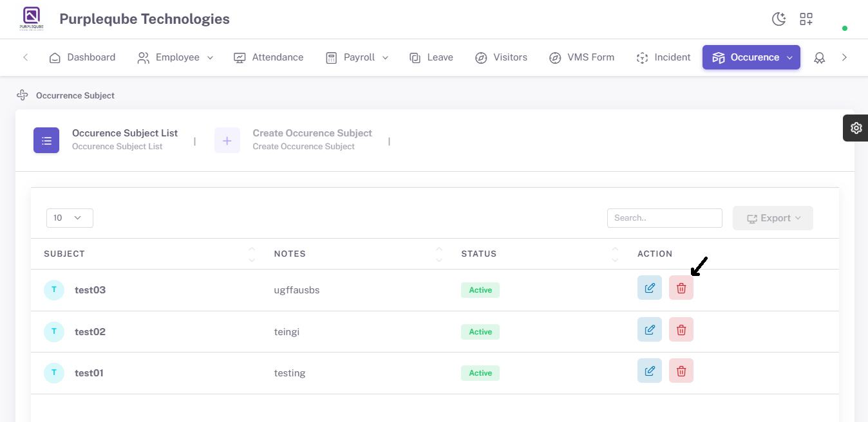Delete the test01 subject
This screenshot has height=422, width=868.
pyautogui.click(x=681, y=371)
